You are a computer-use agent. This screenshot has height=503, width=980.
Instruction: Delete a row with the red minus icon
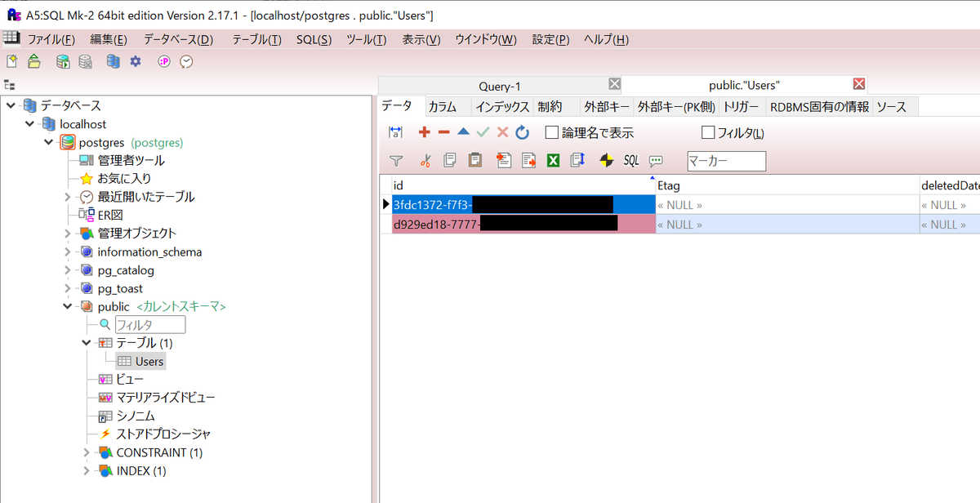point(443,132)
